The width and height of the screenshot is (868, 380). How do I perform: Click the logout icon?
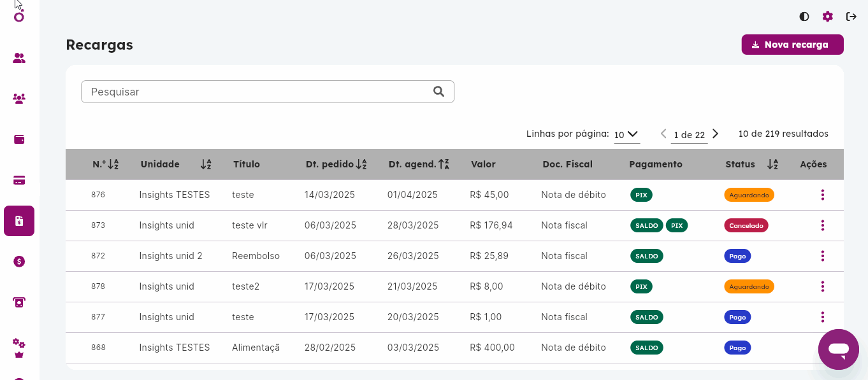tap(851, 17)
